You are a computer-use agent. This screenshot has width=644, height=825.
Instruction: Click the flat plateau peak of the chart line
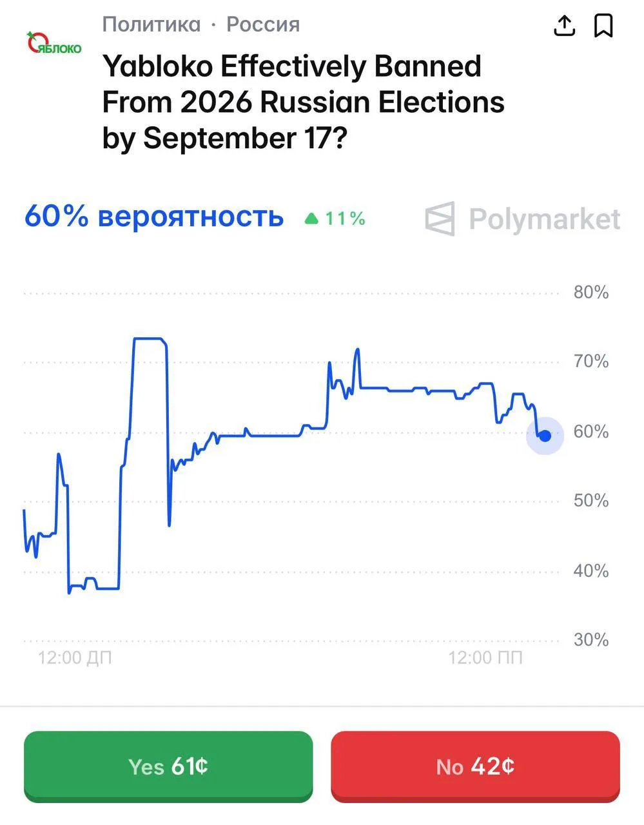coord(149,338)
